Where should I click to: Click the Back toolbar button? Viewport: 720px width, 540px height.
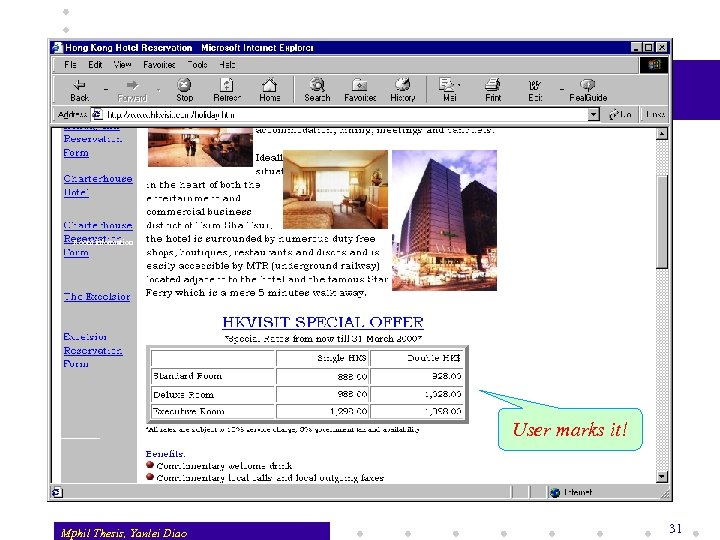[79, 90]
